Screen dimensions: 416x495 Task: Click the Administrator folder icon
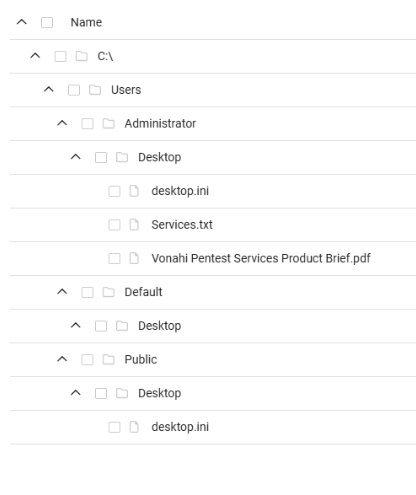[109, 124]
